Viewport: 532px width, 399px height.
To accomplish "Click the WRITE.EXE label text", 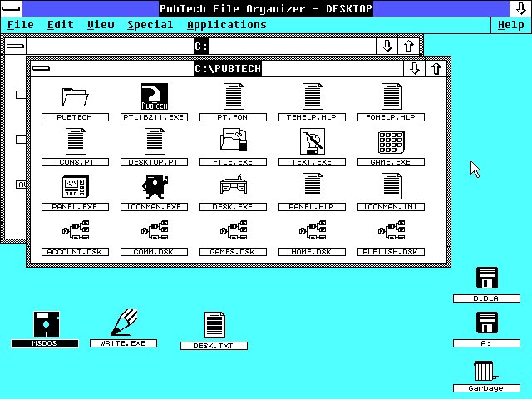I will coord(123,343).
